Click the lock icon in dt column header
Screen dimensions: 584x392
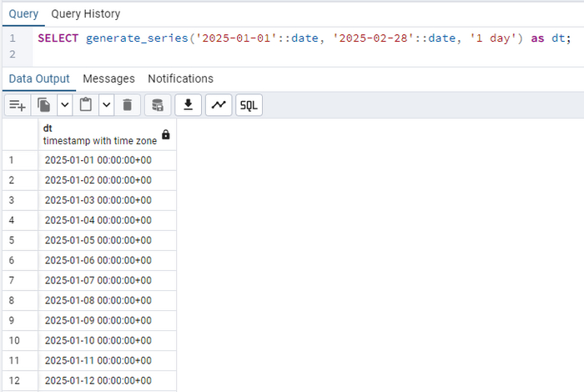point(166,135)
